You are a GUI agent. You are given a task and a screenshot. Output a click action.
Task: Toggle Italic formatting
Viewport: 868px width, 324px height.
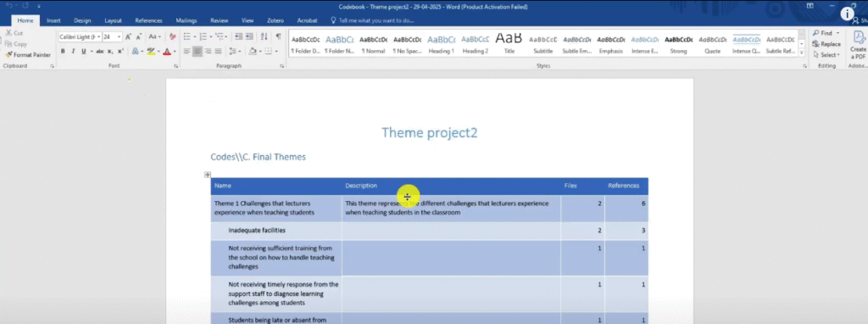(x=73, y=52)
